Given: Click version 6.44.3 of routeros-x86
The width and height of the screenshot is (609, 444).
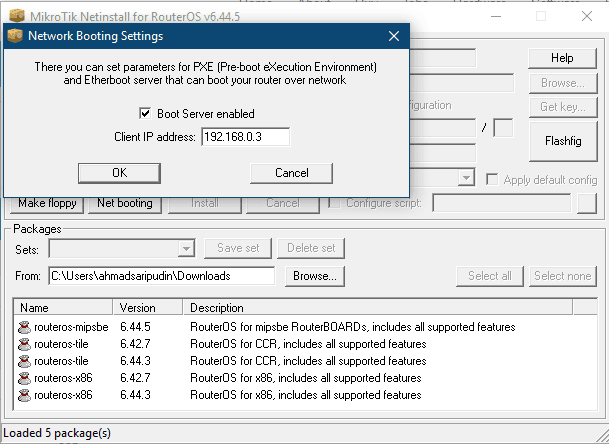Looking at the screenshot, I should [135, 395].
